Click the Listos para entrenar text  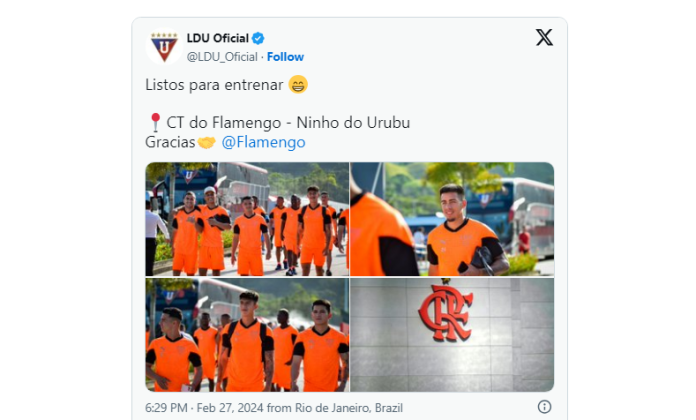(214, 85)
